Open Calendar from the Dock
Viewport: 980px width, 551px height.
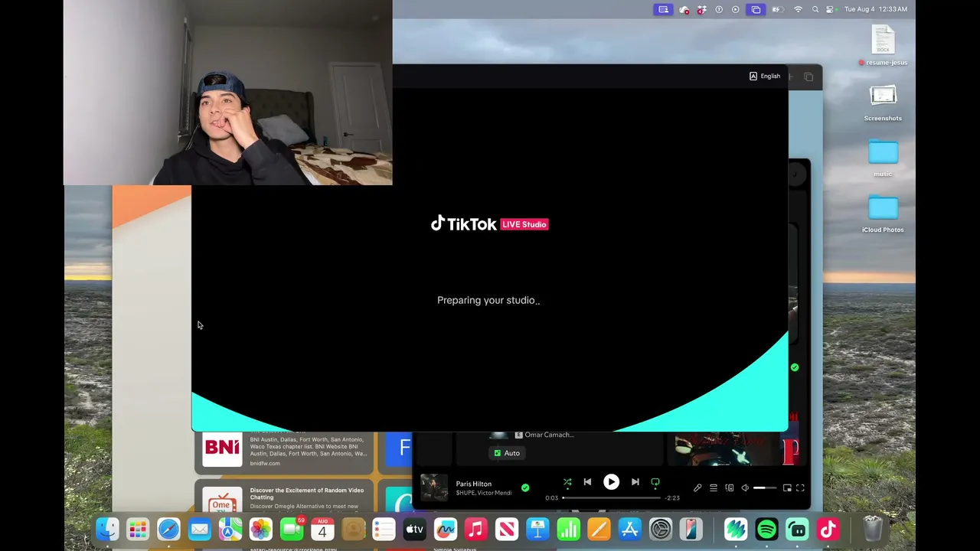[322, 529]
